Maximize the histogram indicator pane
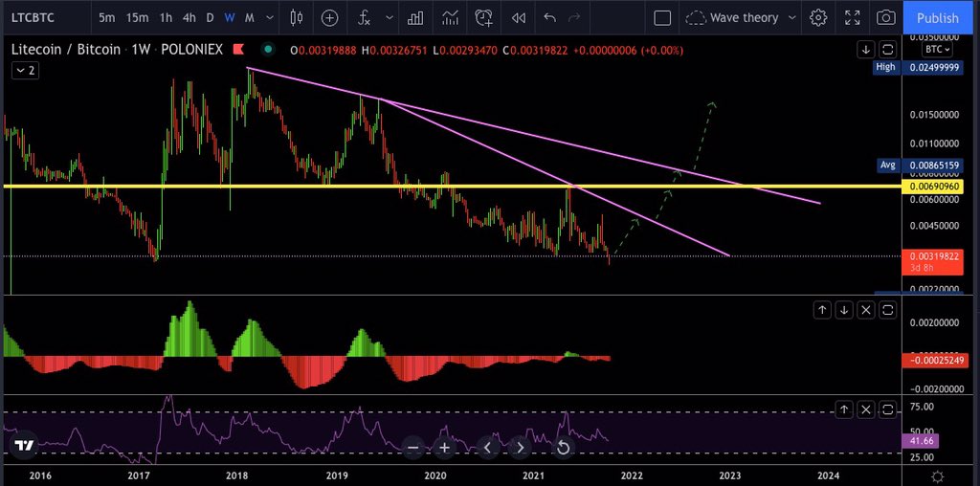 [x=887, y=309]
